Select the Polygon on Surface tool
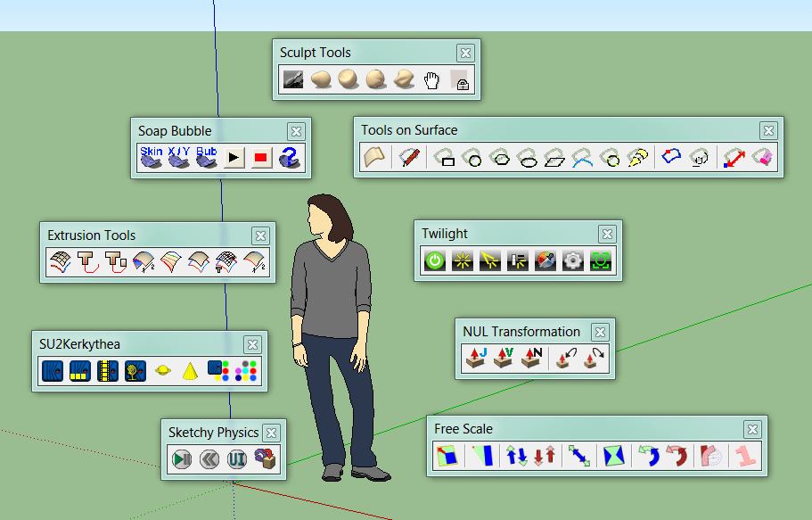The image size is (812, 520). [x=501, y=157]
